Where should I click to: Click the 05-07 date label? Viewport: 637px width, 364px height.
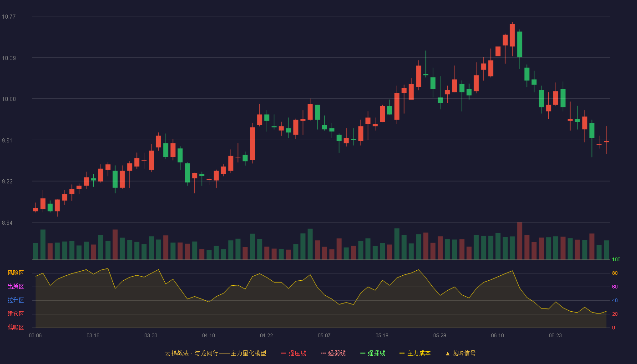pos(324,335)
